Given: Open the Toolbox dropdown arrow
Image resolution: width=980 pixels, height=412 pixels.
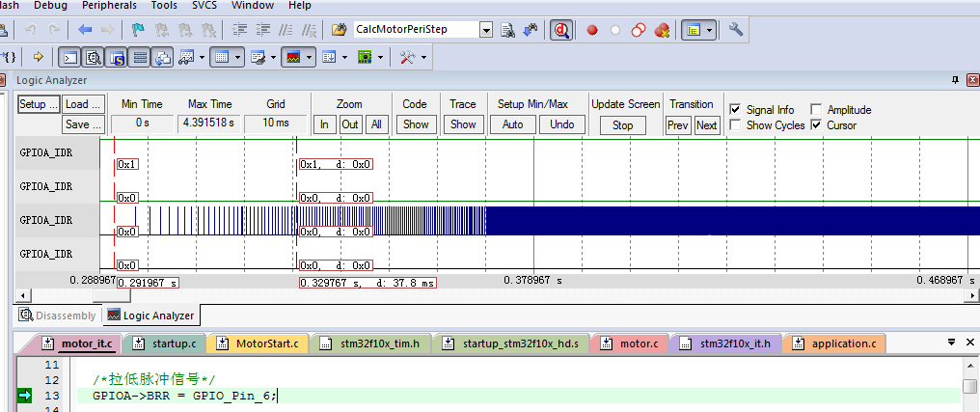Looking at the screenshot, I should pos(424,58).
